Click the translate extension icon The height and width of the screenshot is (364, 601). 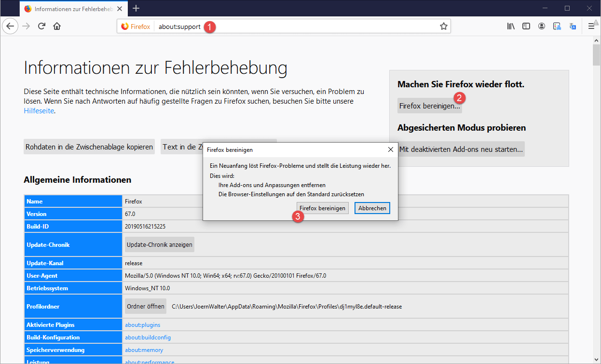click(573, 27)
